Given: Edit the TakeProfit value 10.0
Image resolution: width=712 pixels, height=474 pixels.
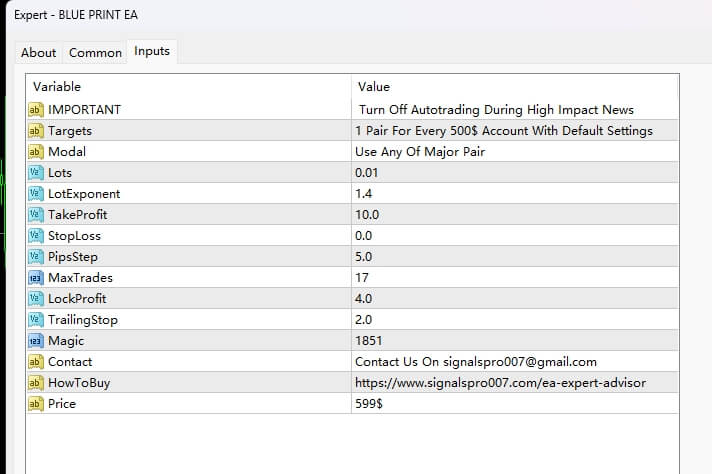Looking at the screenshot, I should pyautogui.click(x=368, y=215).
